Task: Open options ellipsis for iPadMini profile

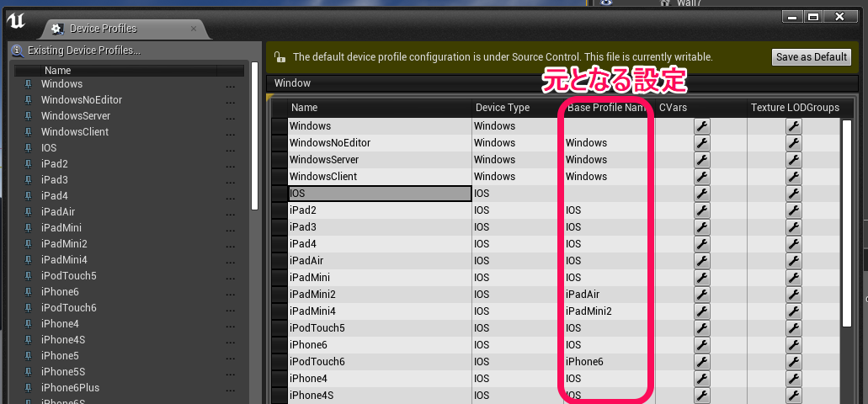Action: point(231,231)
